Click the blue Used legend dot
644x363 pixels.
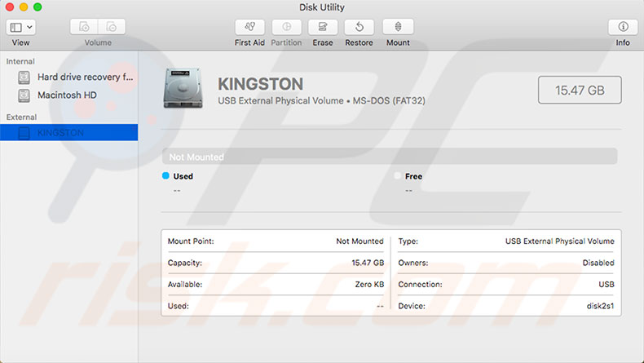point(165,175)
